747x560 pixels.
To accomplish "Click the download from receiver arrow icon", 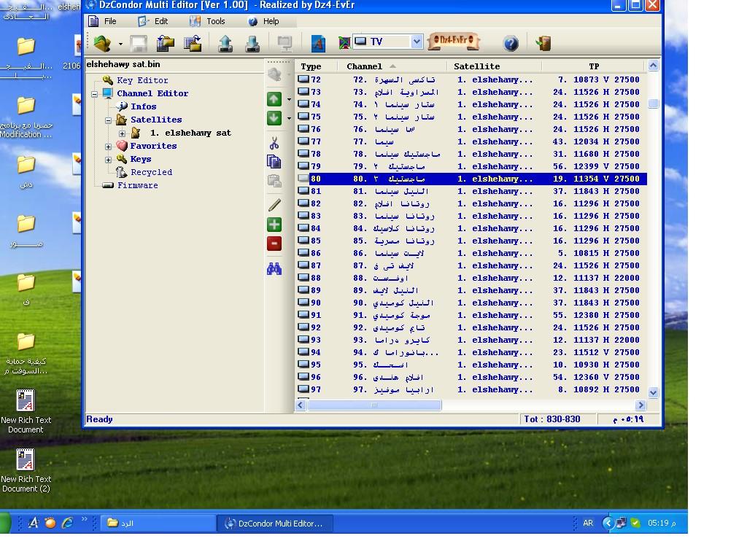I will tap(252, 43).
